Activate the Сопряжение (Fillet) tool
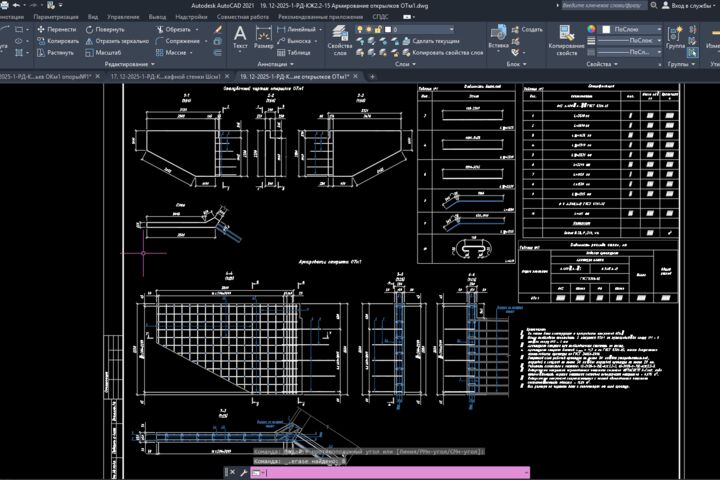The image size is (720, 480). click(178, 41)
